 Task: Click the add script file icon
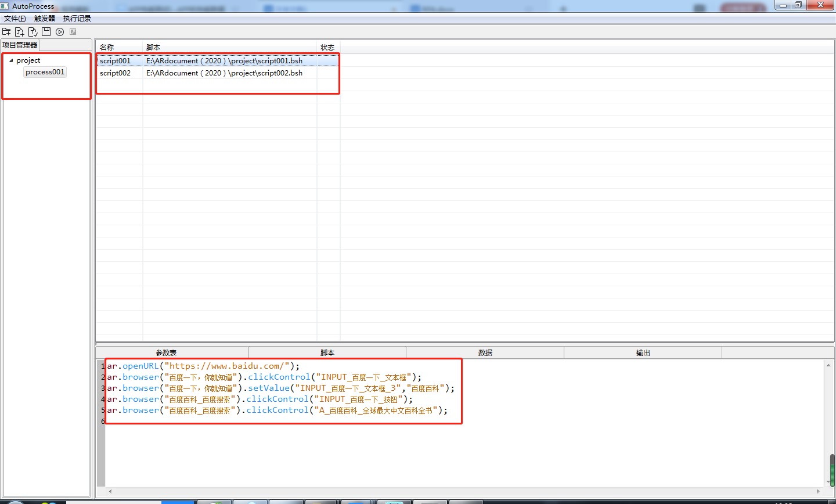click(x=20, y=31)
